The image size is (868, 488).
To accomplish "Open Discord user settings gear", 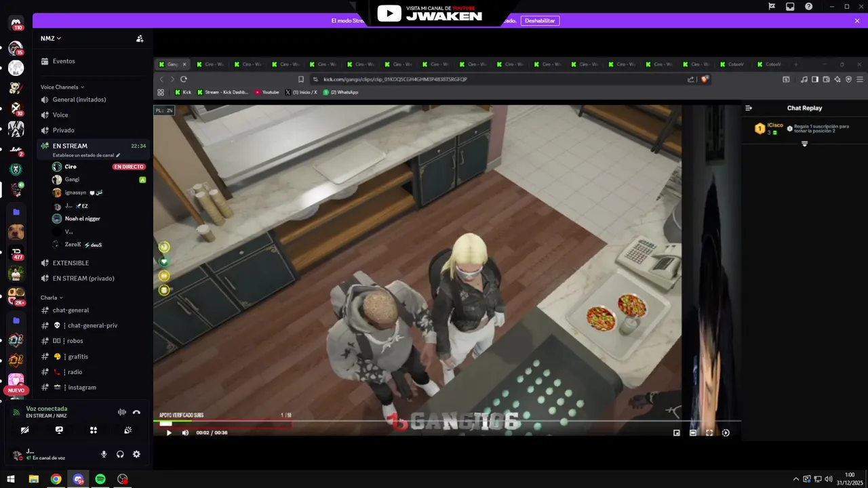I will [136, 454].
